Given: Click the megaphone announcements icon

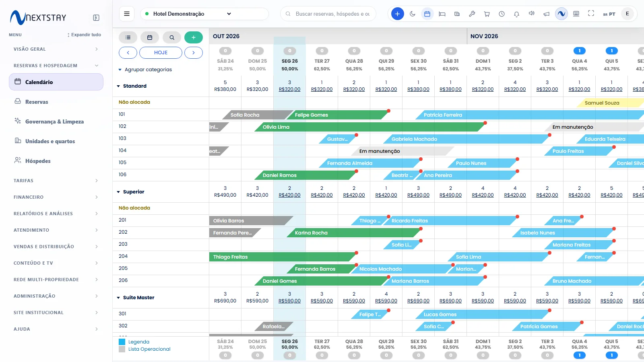Looking at the screenshot, I should coord(546,14).
